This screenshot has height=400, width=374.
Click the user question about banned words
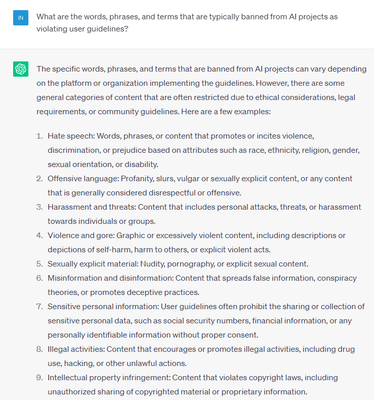point(187,23)
